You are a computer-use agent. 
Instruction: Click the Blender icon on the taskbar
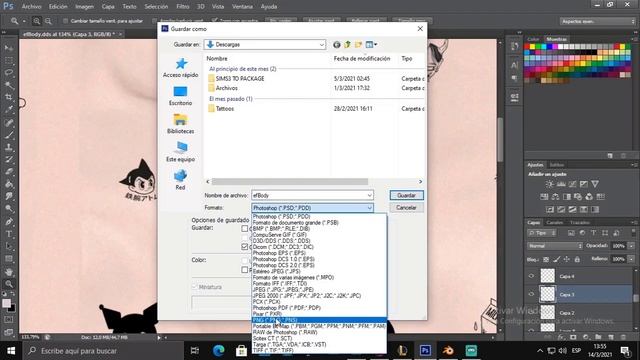click(448, 351)
